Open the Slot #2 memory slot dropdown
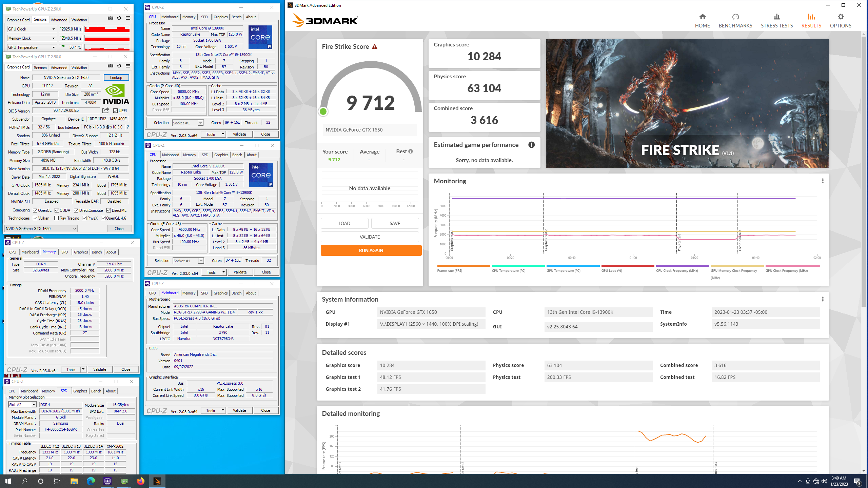 click(x=34, y=405)
